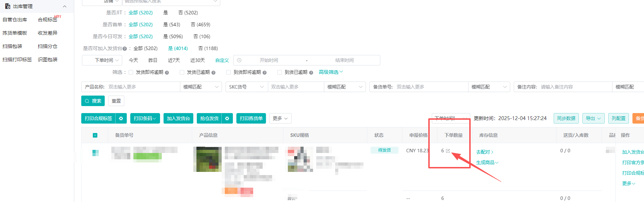Click help icon beside 是否可加入发货台
644x202 pixels.
click(125, 49)
